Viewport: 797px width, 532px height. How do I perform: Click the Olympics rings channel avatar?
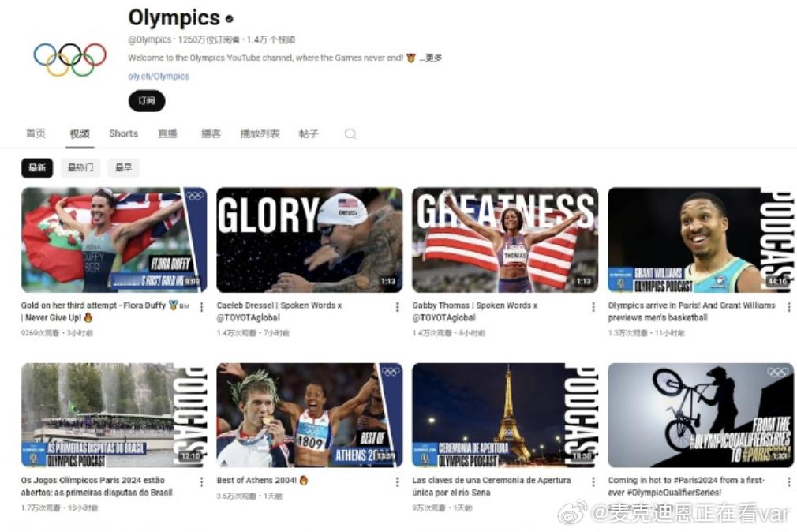pos(70,59)
